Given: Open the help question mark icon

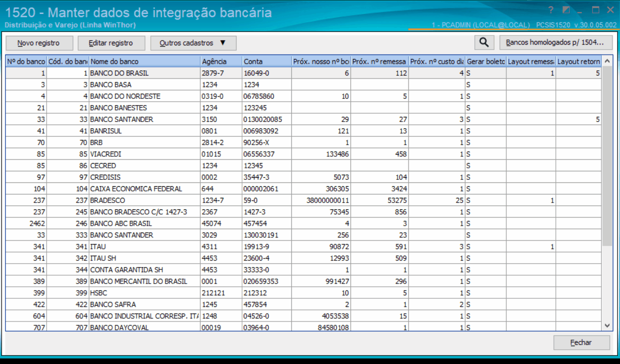Looking at the screenshot, I should [551, 10].
